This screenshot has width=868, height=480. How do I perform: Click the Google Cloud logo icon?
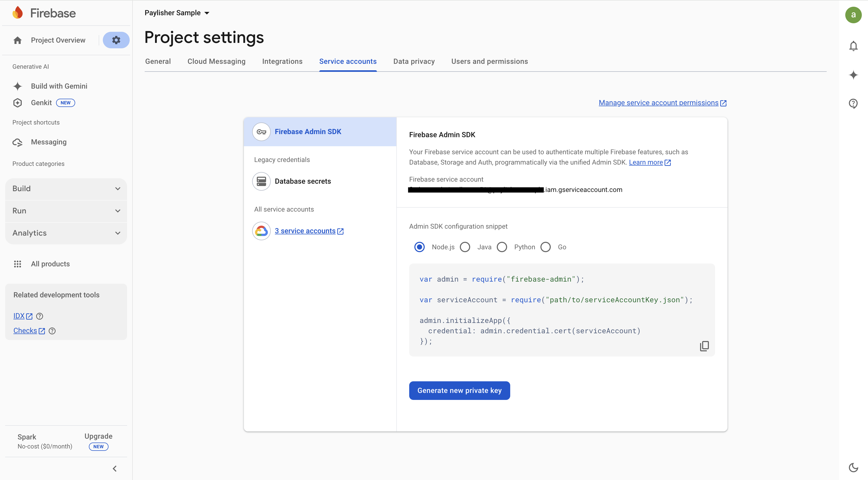[261, 231]
